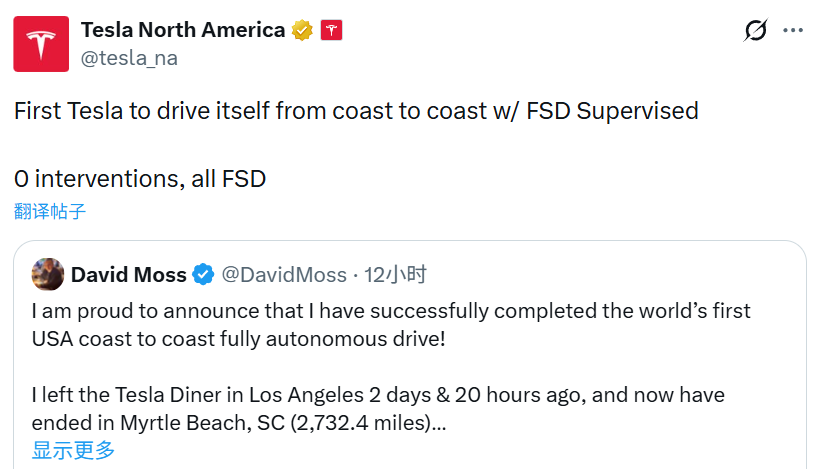Click the "I left the Tesla Diner" paragraph

coord(378,408)
